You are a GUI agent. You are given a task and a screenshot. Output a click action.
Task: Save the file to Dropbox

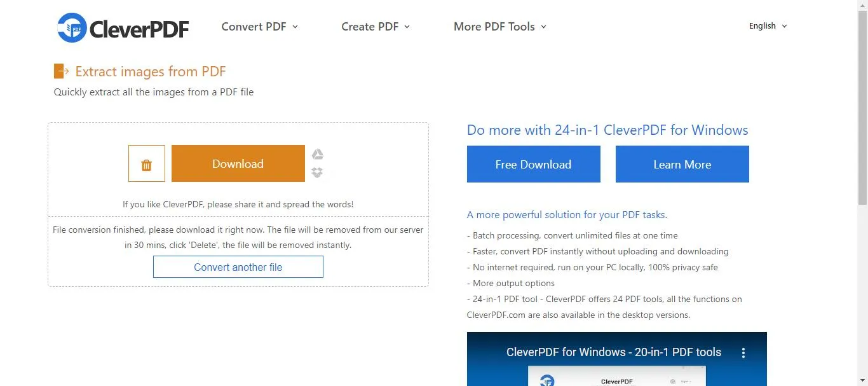317,172
